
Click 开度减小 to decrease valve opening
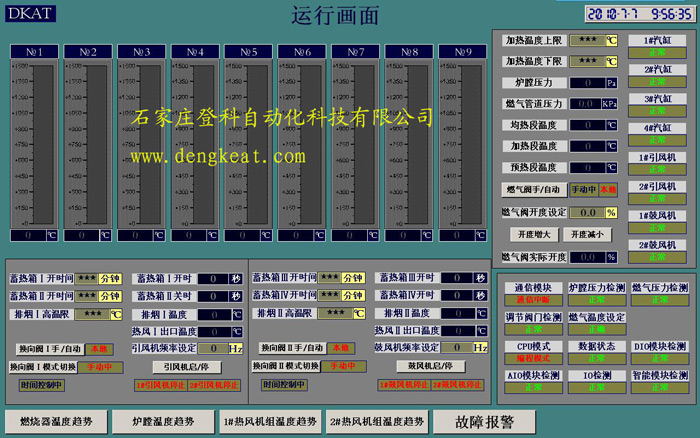point(587,234)
